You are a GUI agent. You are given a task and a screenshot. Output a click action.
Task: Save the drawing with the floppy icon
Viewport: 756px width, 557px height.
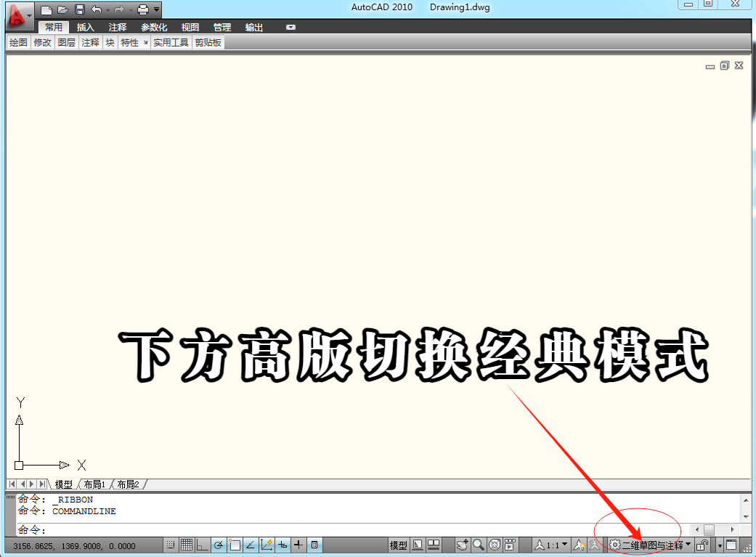click(80, 9)
